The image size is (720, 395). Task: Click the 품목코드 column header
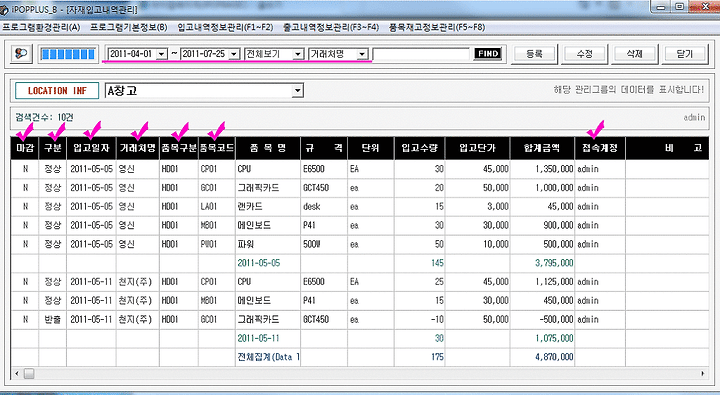217,148
